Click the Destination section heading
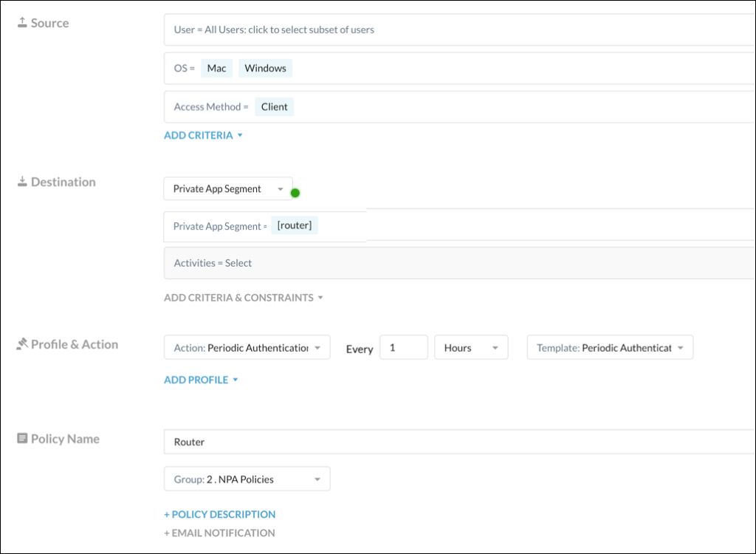Image resolution: width=756 pixels, height=554 pixels. (x=63, y=182)
